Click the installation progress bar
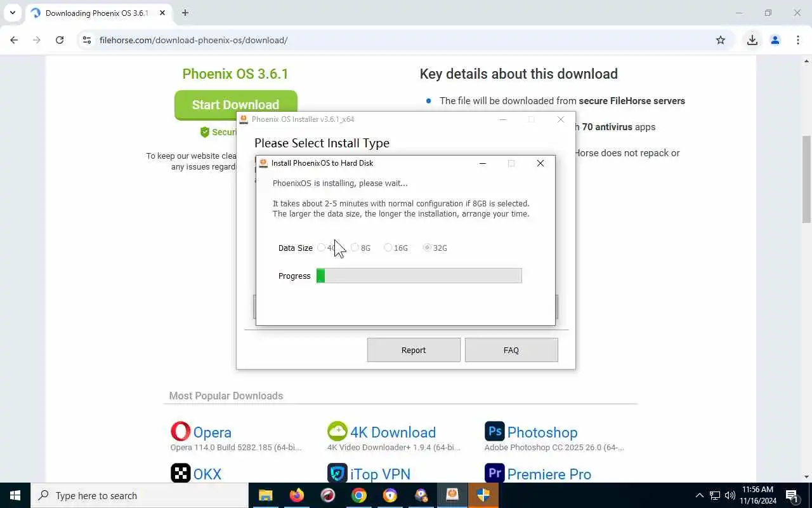The image size is (812, 508). [x=419, y=276]
